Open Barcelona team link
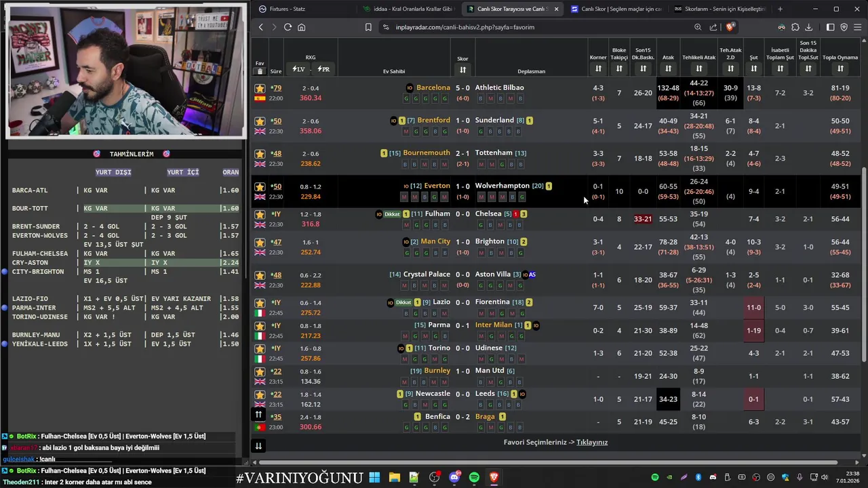The image size is (868, 488). pos(433,87)
